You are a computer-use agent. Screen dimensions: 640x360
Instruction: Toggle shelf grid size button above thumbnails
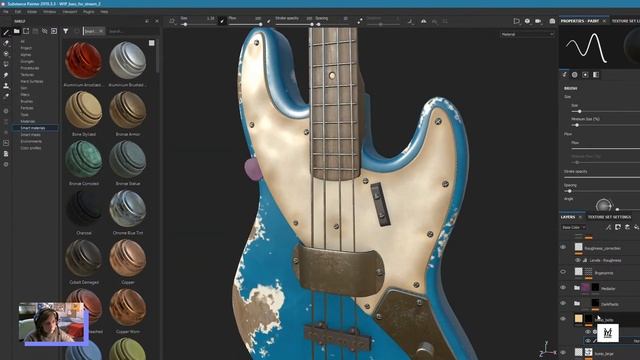[151, 43]
